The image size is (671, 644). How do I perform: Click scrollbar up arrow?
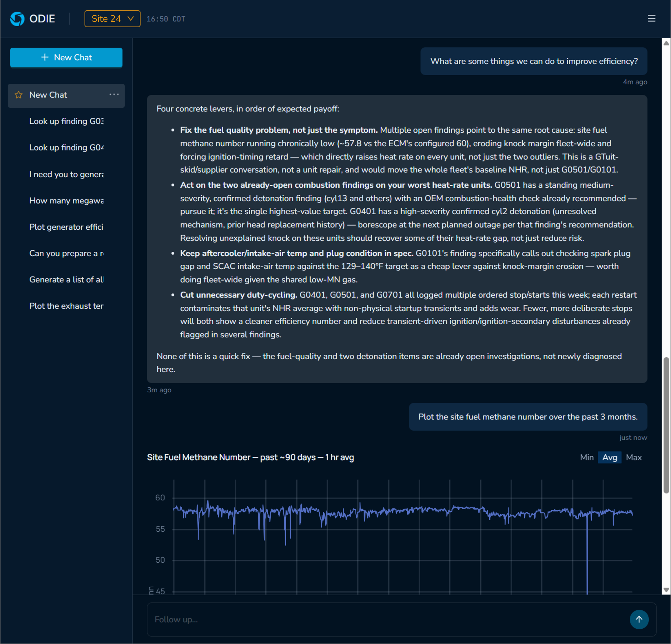tap(666, 43)
